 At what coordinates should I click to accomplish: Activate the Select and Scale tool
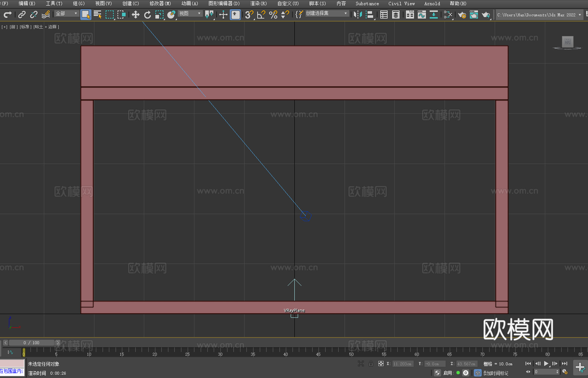click(x=159, y=14)
